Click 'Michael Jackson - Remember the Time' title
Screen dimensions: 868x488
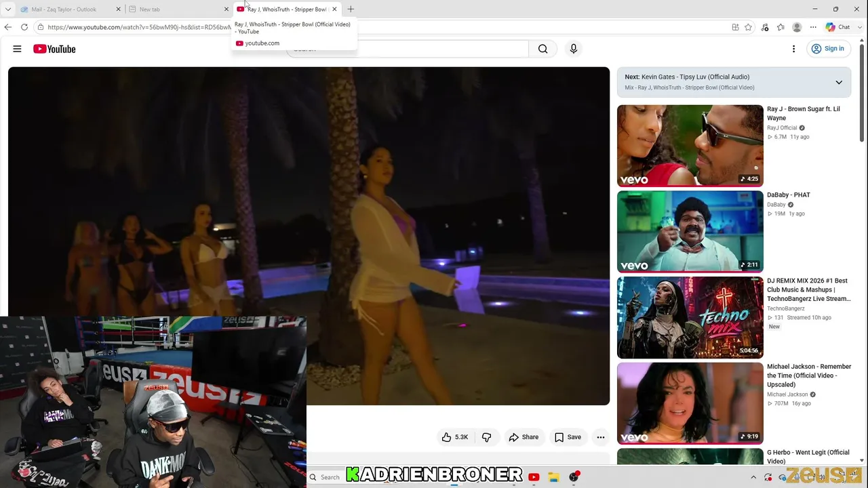click(x=809, y=375)
